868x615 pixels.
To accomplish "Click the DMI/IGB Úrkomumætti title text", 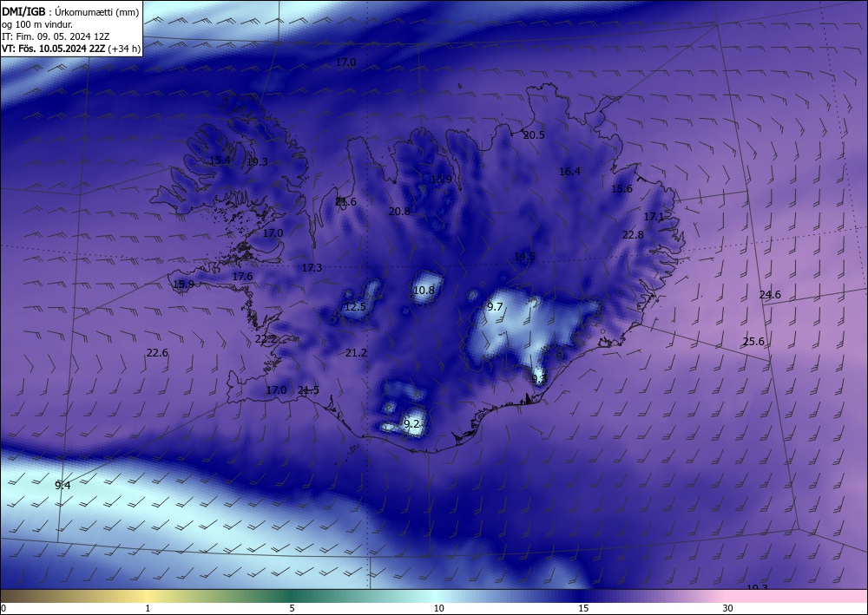I will pyautogui.click(x=70, y=12).
